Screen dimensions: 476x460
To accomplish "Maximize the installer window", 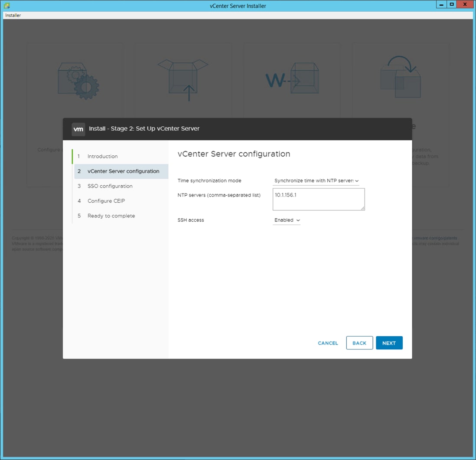I will pyautogui.click(x=452, y=4).
